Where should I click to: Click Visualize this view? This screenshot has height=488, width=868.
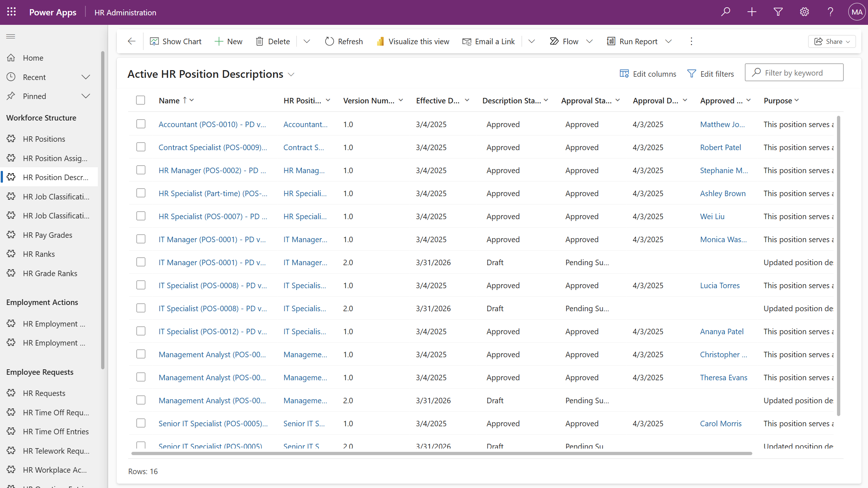pos(413,41)
